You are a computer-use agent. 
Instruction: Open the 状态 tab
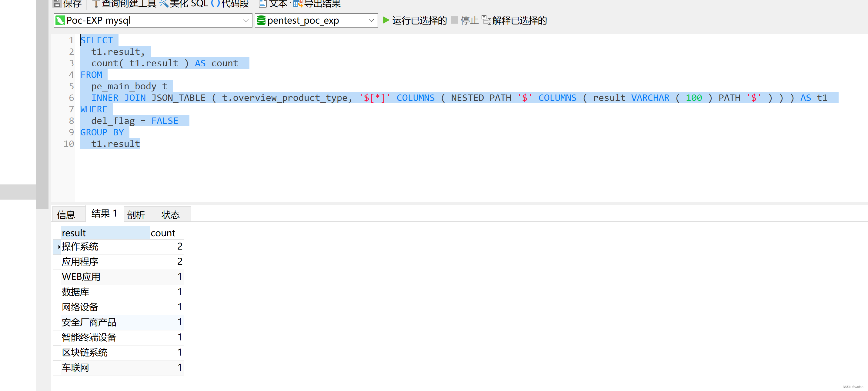pyautogui.click(x=171, y=214)
